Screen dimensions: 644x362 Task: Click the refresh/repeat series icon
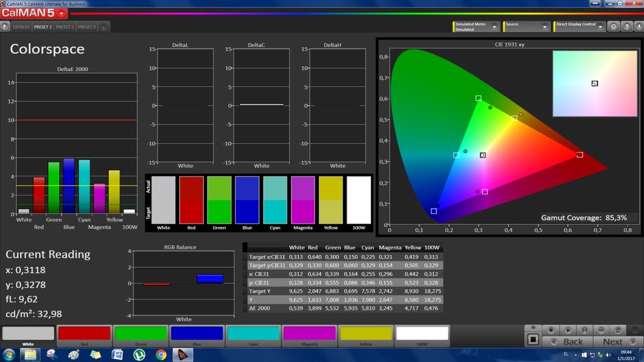pos(618,330)
